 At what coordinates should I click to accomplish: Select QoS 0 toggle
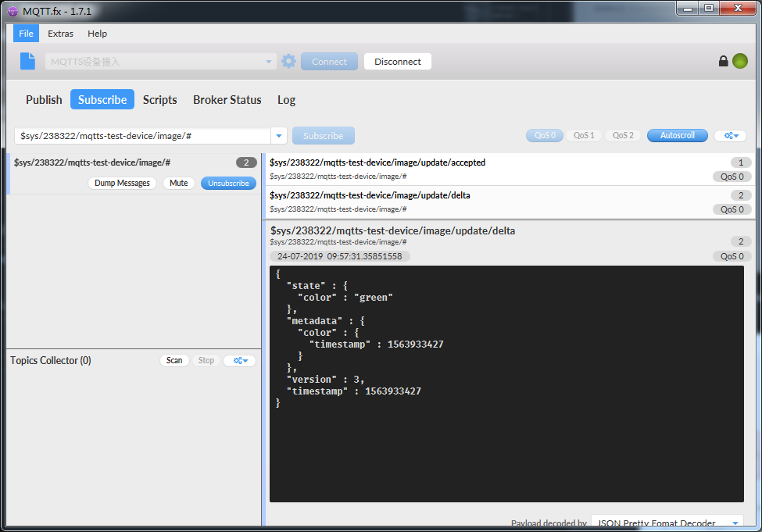pyautogui.click(x=545, y=136)
